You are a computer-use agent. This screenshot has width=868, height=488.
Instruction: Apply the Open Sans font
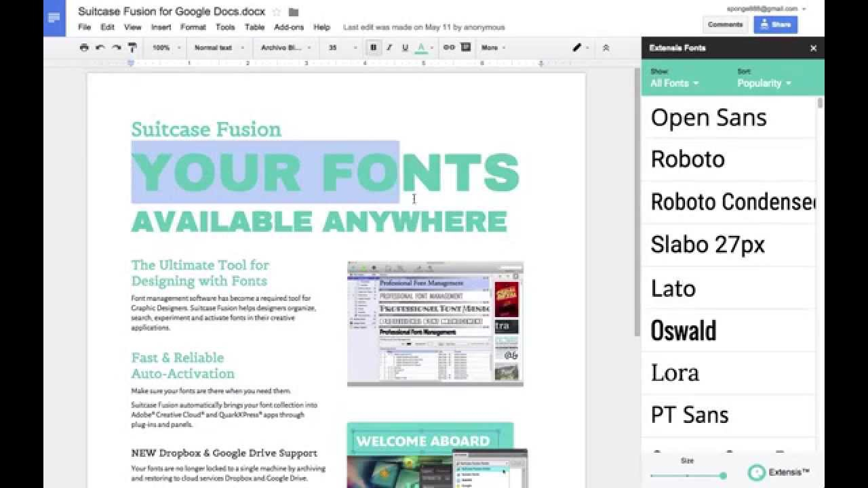tap(729, 117)
